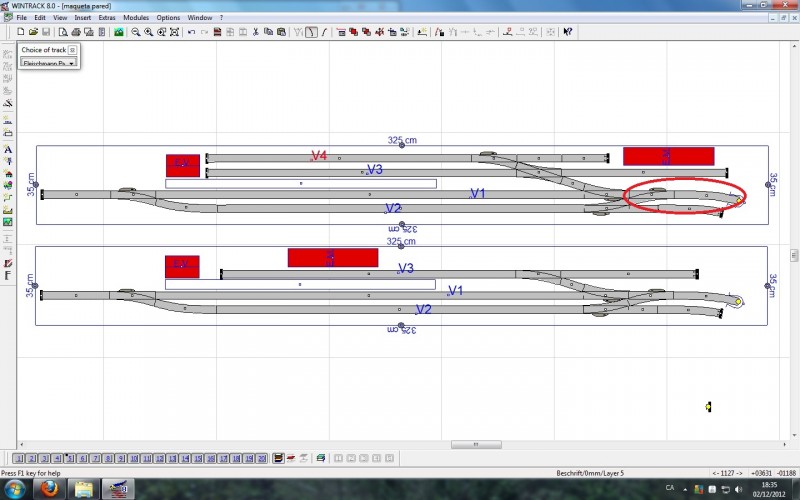Toggle layer 5 button

click(x=70, y=458)
